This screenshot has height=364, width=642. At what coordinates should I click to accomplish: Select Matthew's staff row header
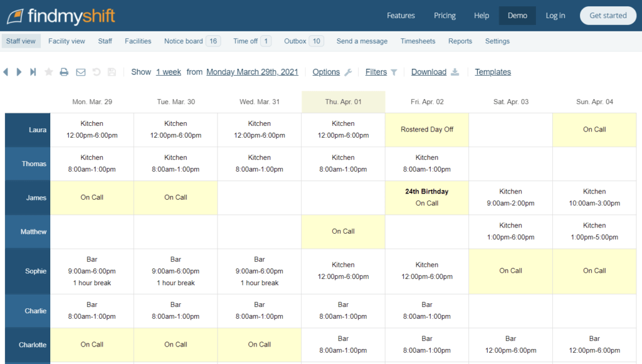pyautogui.click(x=28, y=232)
